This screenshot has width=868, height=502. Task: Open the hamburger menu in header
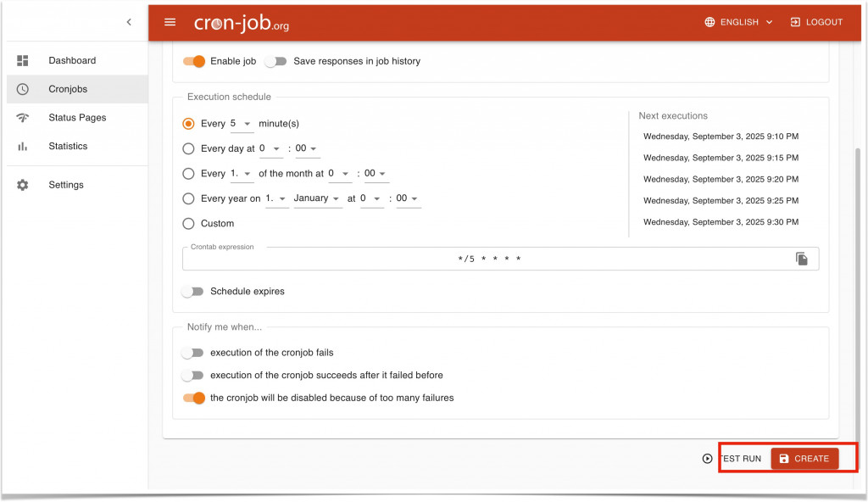tap(170, 22)
